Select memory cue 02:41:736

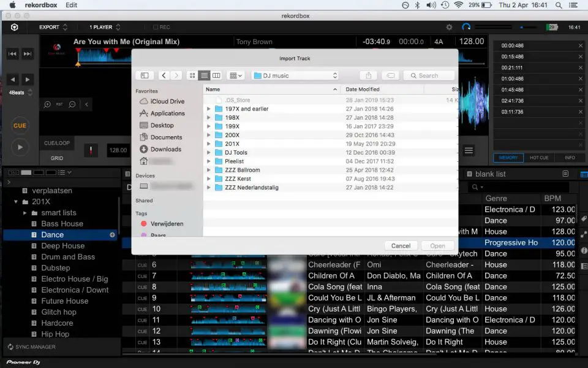click(538, 101)
